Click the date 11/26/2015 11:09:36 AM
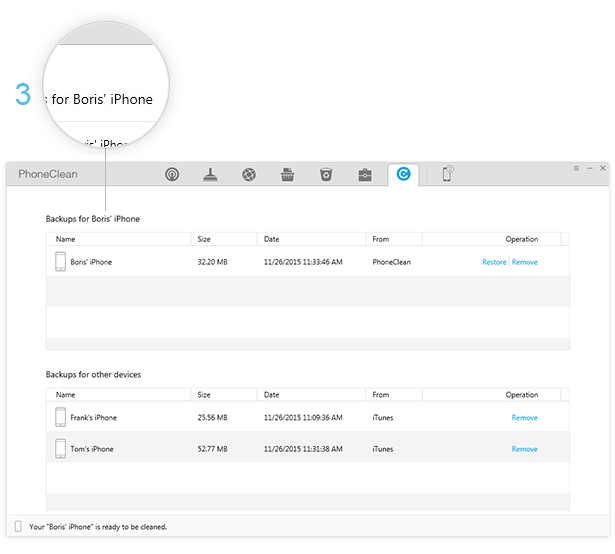Screen dimensions: 615x554 click(x=303, y=418)
